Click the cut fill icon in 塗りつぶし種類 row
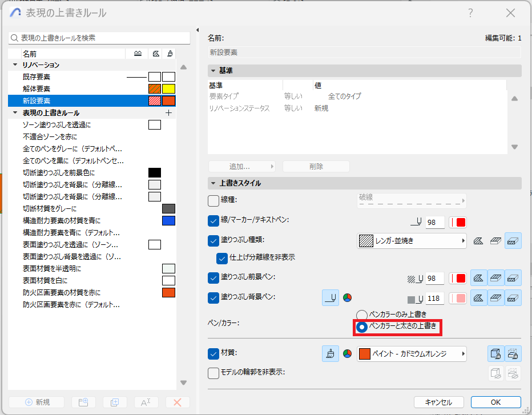532x415 pixels. tap(513, 241)
